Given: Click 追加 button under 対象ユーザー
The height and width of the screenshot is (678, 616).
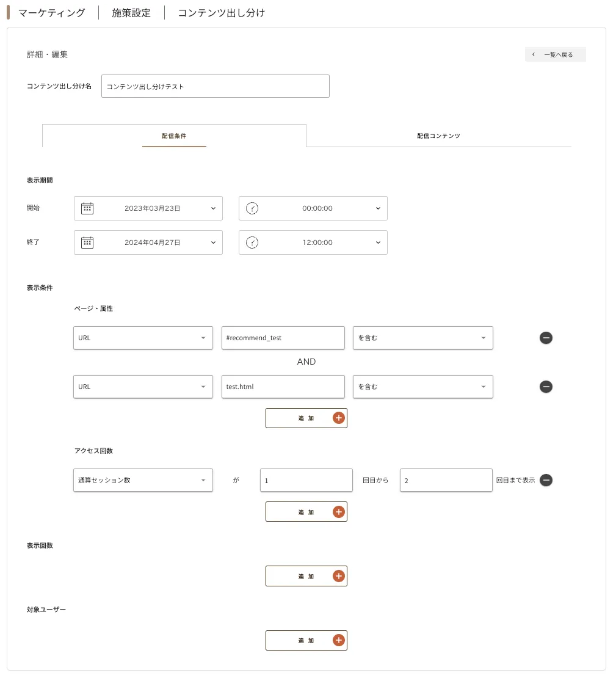Looking at the screenshot, I should (306, 640).
